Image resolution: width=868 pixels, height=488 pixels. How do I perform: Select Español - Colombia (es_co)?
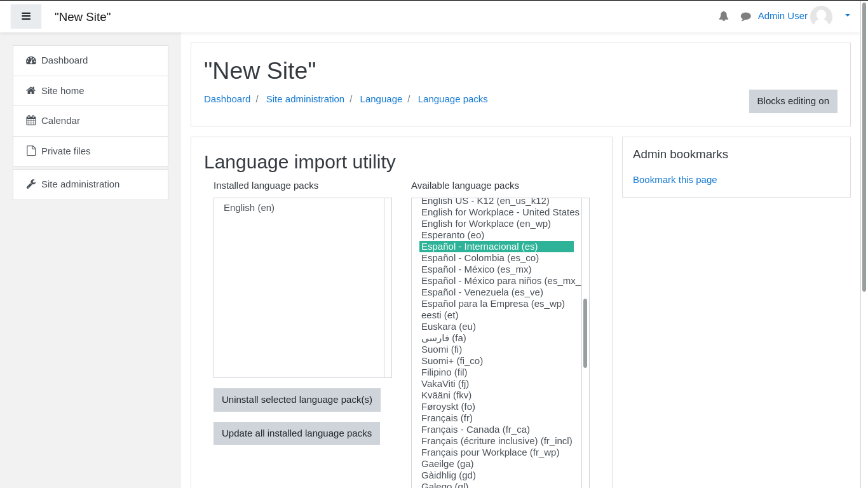[496, 258]
